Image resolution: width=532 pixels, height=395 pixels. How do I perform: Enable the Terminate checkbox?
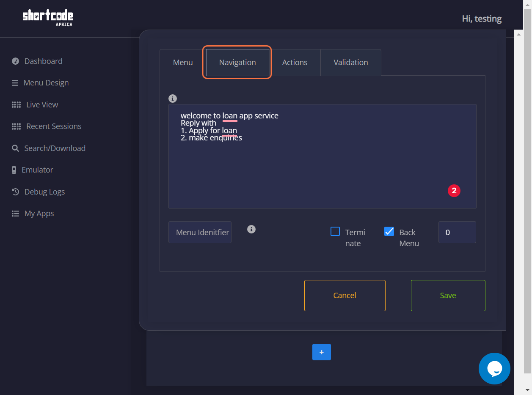point(335,231)
